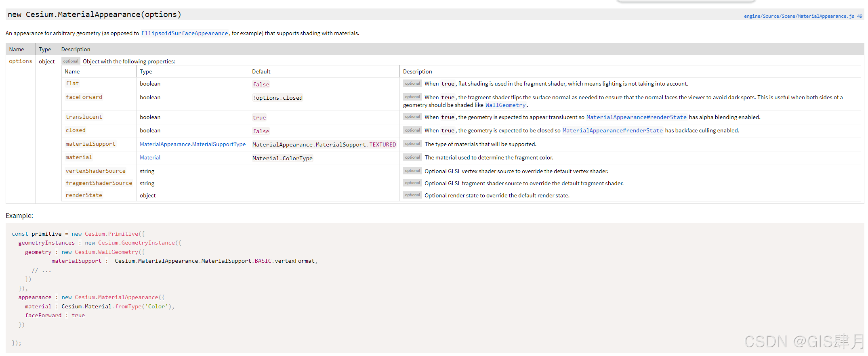Viewport: 868px width, 356px height.
Task: Click the vertexShaderSource parameter name
Action: click(96, 171)
